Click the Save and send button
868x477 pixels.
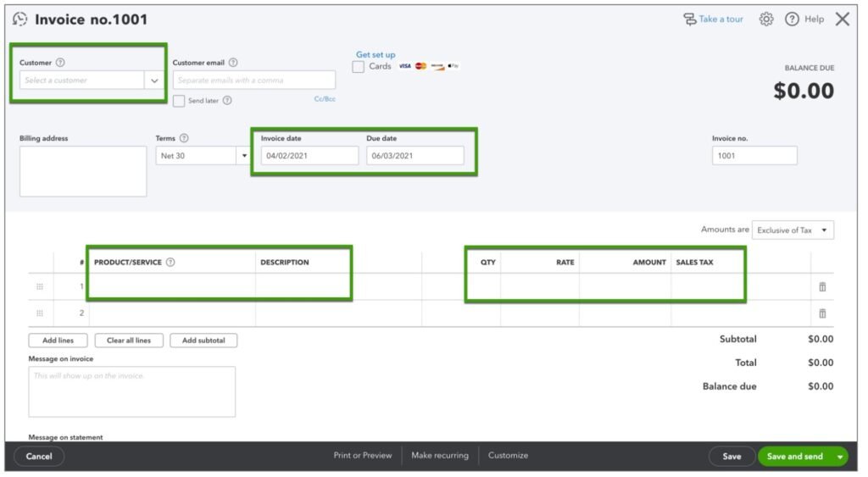pos(795,457)
